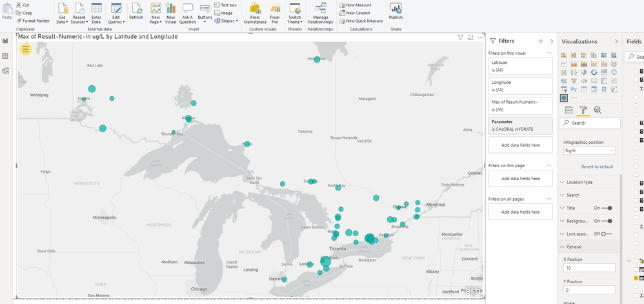Viewport: 644px width, 304px height.
Task: Collapse the Visualizations pane with its chevron
Action: coord(616,41)
